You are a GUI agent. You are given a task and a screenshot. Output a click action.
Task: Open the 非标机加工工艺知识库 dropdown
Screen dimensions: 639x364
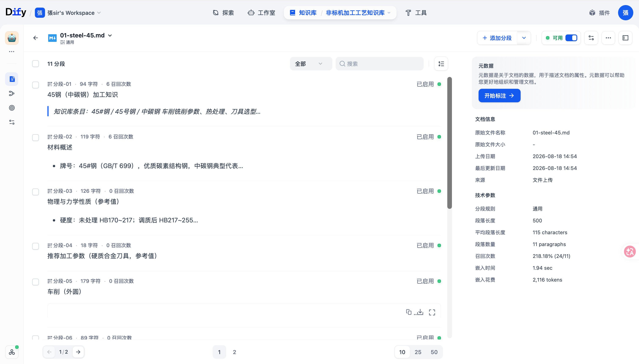point(389,13)
